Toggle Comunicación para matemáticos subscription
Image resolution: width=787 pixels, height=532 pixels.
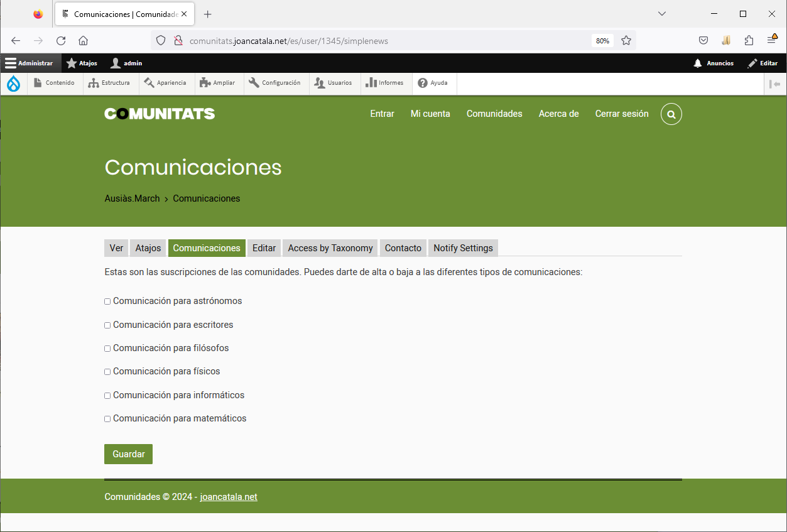click(107, 419)
